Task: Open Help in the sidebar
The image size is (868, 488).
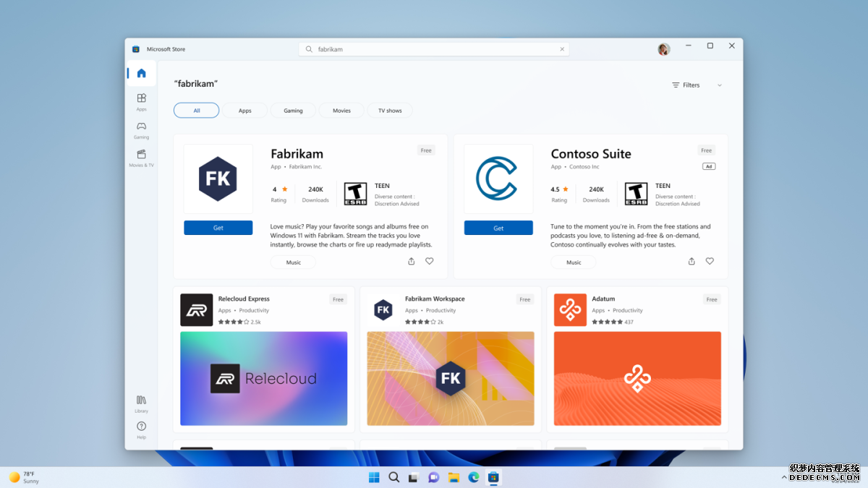Action: pos(141,430)
